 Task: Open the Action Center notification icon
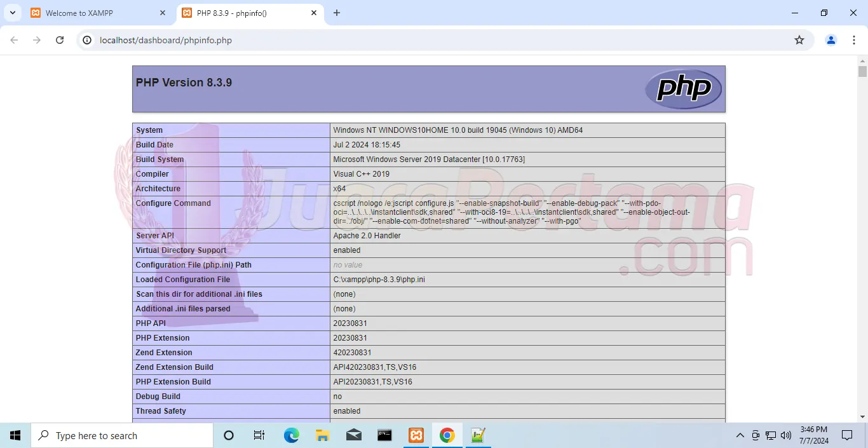coord(848,435)
